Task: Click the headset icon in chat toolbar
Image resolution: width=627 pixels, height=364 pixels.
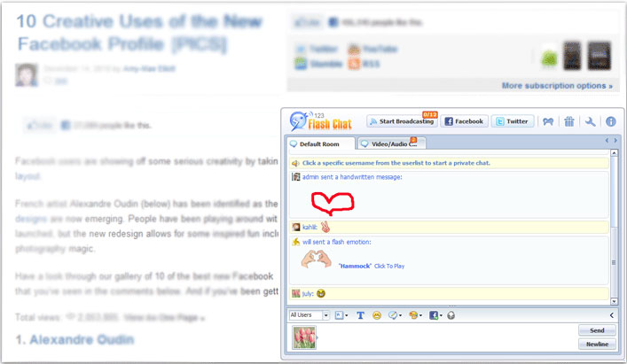Action: click(451, 315)
